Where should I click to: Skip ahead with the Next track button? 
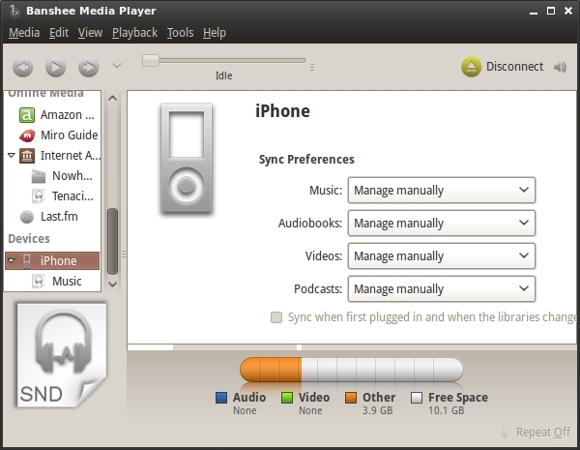88,67
